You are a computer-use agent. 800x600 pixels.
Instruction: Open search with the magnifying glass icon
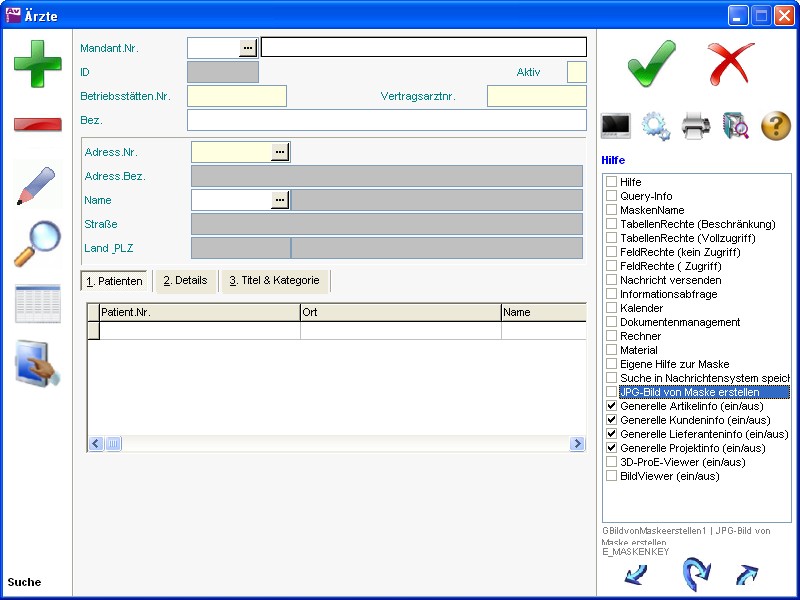38,244
